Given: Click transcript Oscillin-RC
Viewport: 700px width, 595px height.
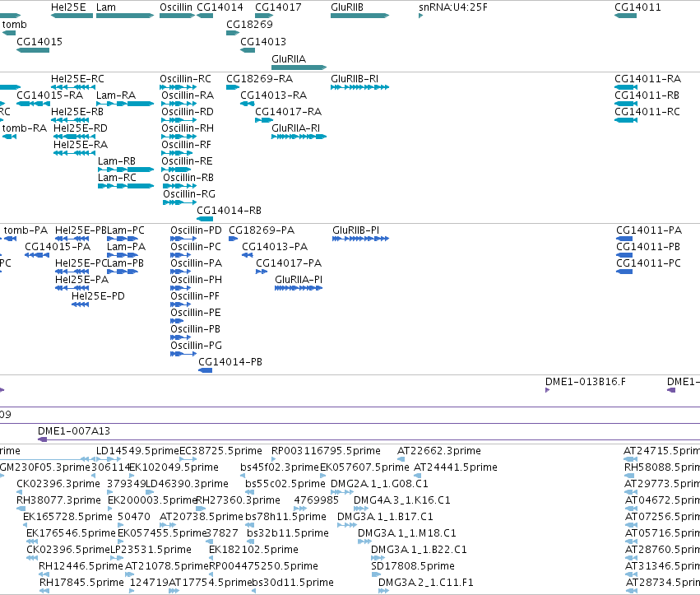Looking at the screenshot, I should (185, 79).
